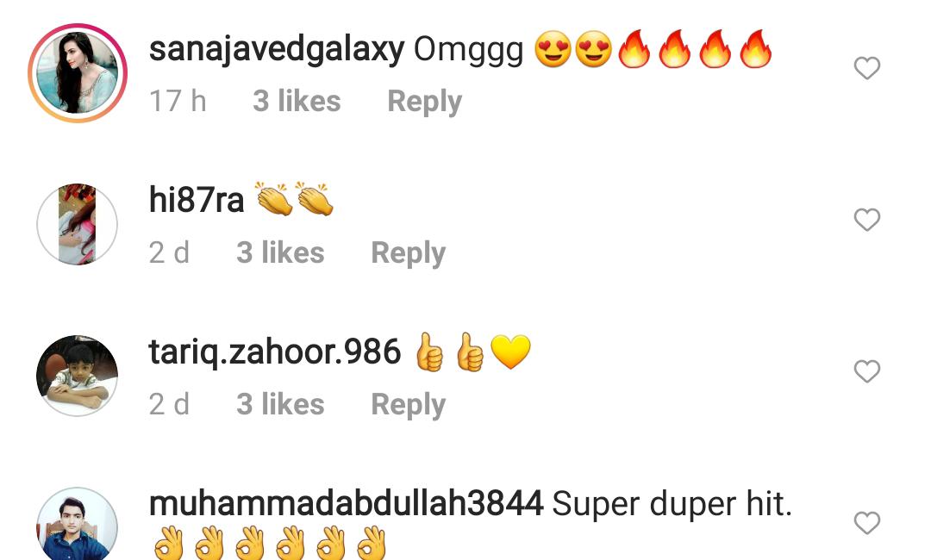Like sanajavedgalaxy's comment with heart icon
Screen dimensions: 931x560
867,67
